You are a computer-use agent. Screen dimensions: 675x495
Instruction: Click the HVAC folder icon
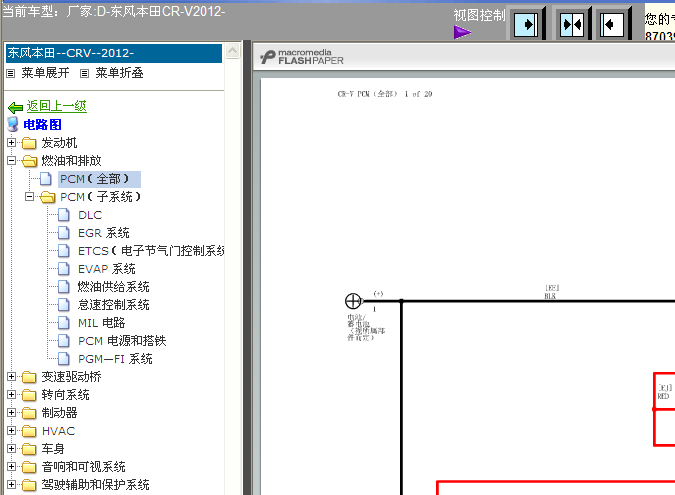[x=29, y=431]
